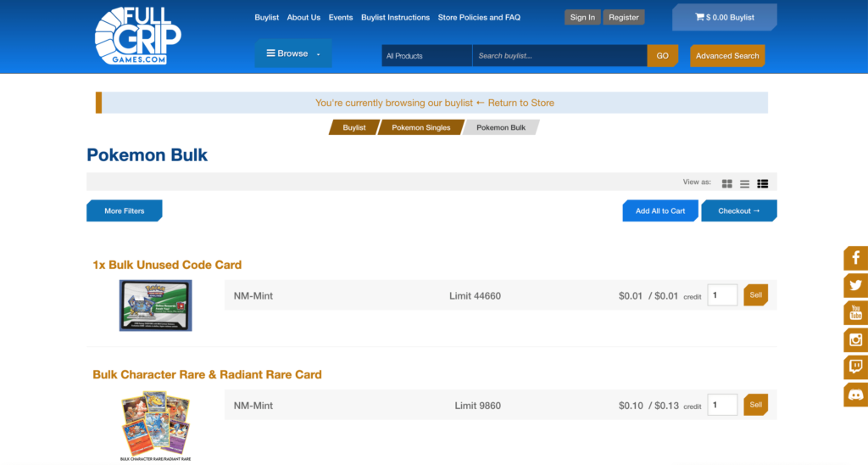This screenshot has width=868, height=465.
Task: Select the Pokemon Bulk breadcrumb
Action: pos(501,127)
